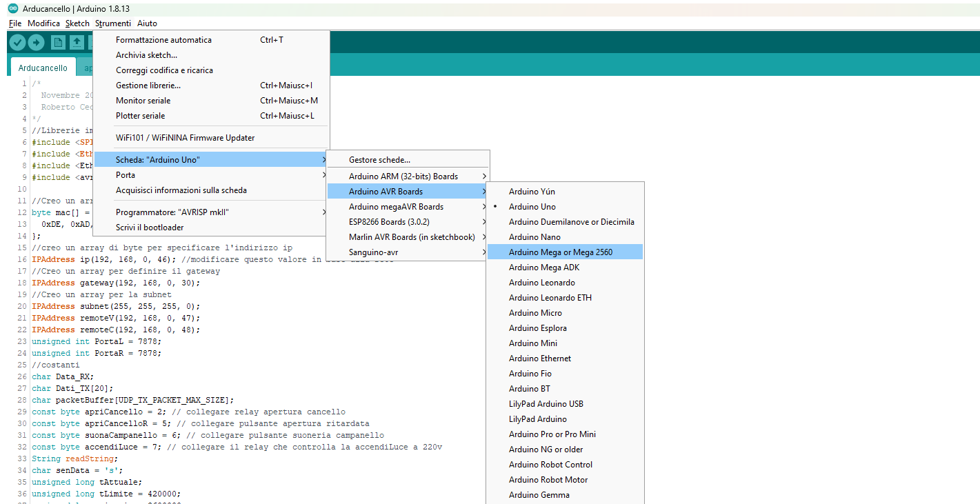Expand Marlin AVR Boards (in sketchbook)
The image size is (980, 504).
[408, 237]
